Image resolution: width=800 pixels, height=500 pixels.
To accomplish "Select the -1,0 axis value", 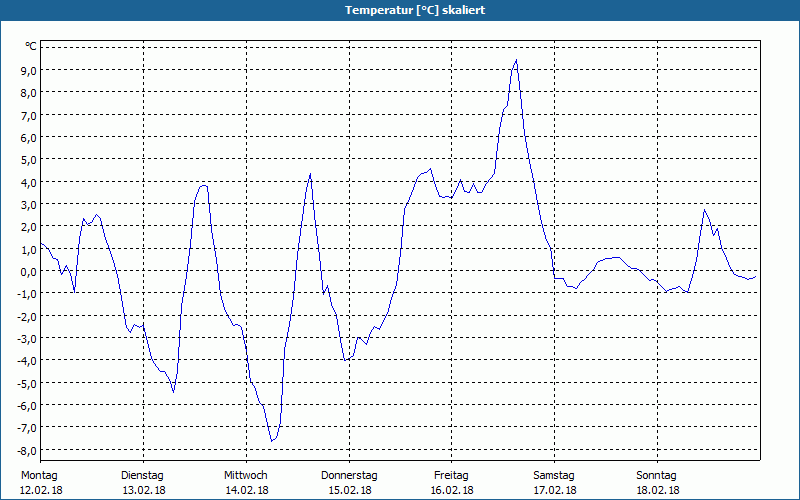I will [27, 294].
